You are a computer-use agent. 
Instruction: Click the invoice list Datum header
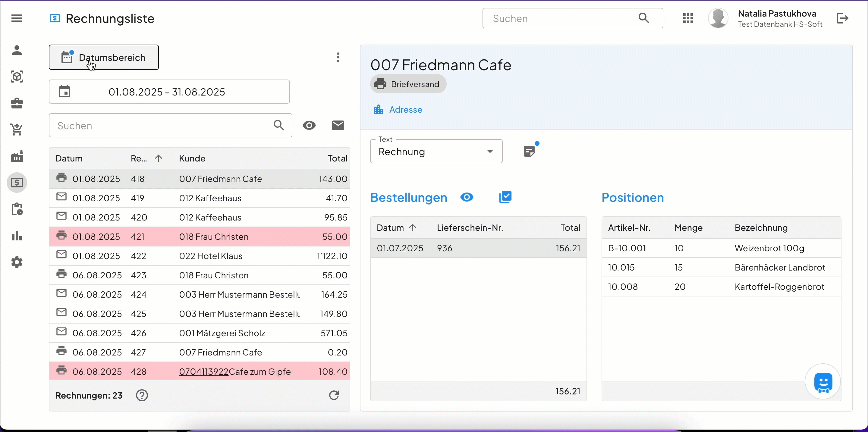[69, 158]
